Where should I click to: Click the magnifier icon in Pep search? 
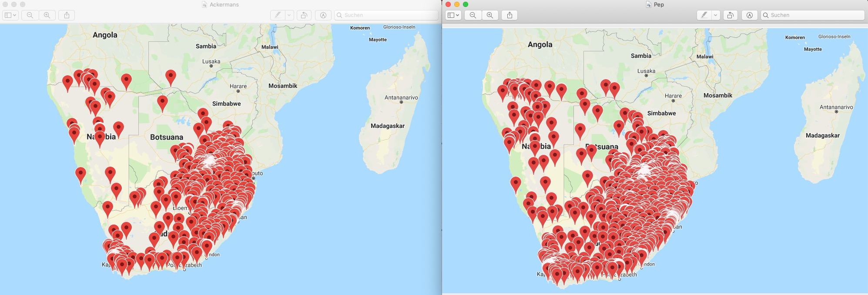click(x=766, y=15)
